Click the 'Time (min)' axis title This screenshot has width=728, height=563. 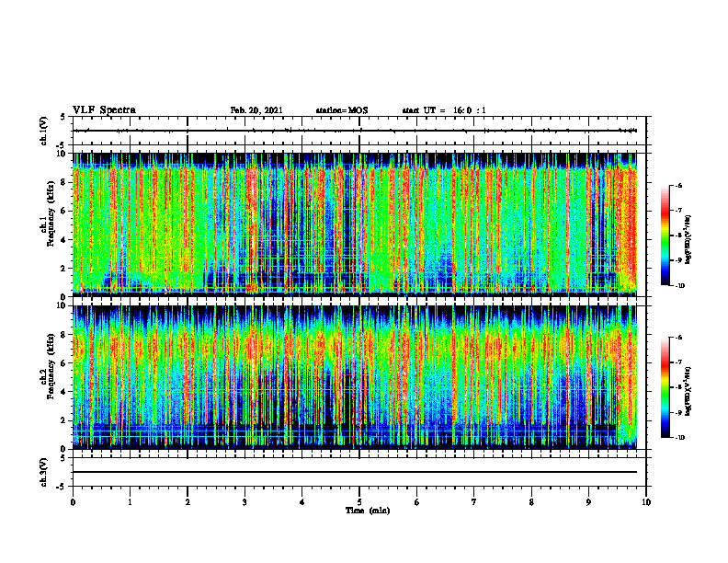368,511
